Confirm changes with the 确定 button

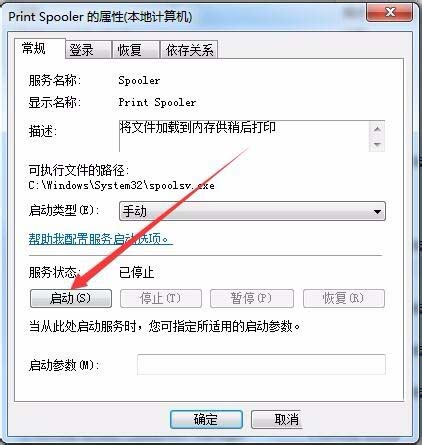coord(206,419)
